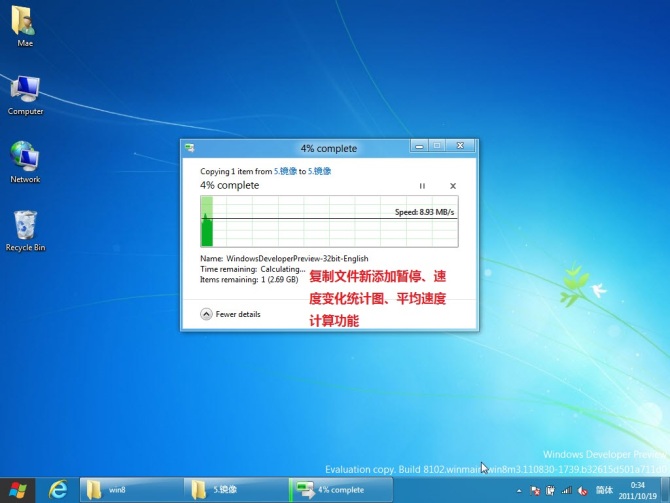Cancel the copy with the inner X
This screenshot has width=670, height=503.
point(453,186)
